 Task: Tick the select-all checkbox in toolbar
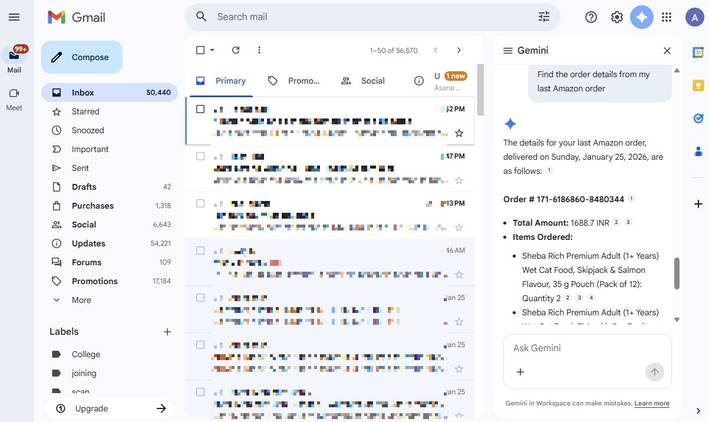200,50
